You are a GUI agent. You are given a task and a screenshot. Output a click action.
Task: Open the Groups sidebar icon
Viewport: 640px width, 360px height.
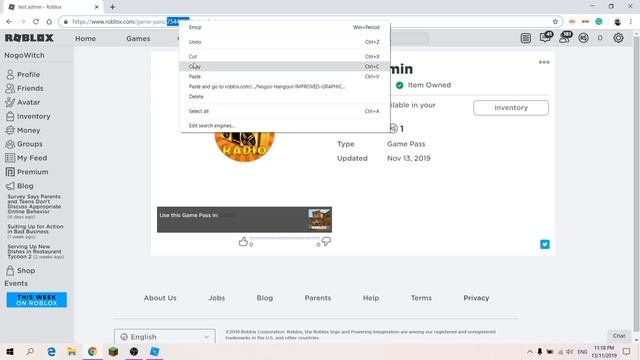click(x=10, y=144)
